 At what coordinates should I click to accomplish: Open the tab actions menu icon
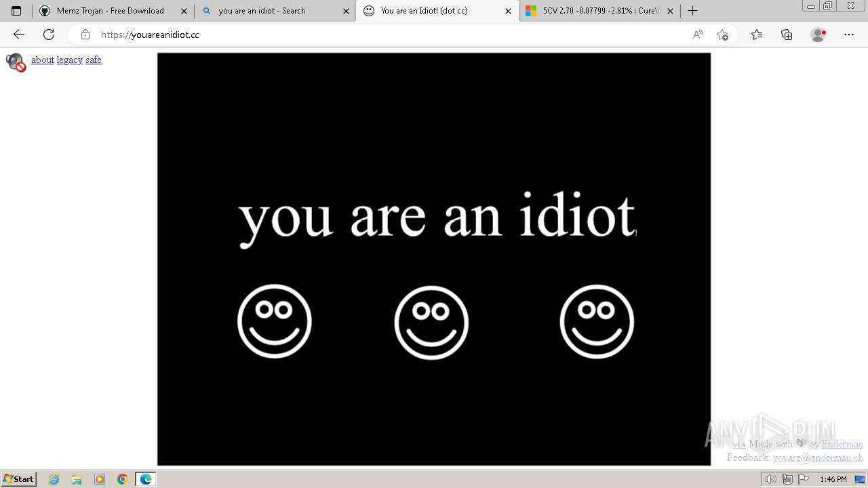tap(16, 11)
